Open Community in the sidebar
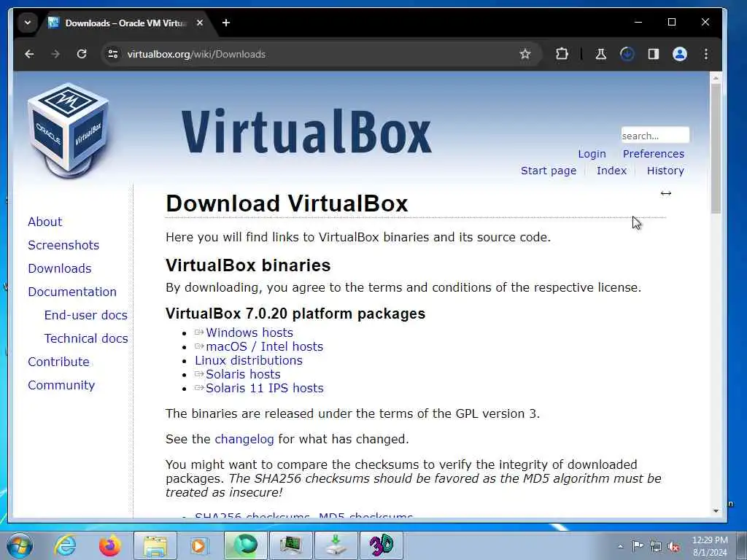Image resolution: width=747 pixels, height=560 pixels. pos(61,385)
